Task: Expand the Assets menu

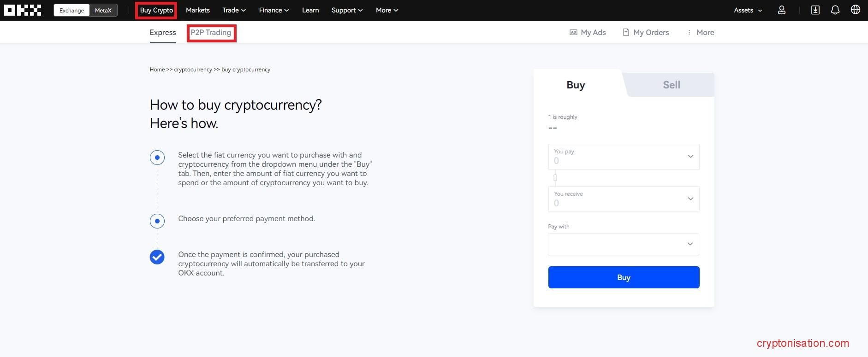Action: (748, 10)
